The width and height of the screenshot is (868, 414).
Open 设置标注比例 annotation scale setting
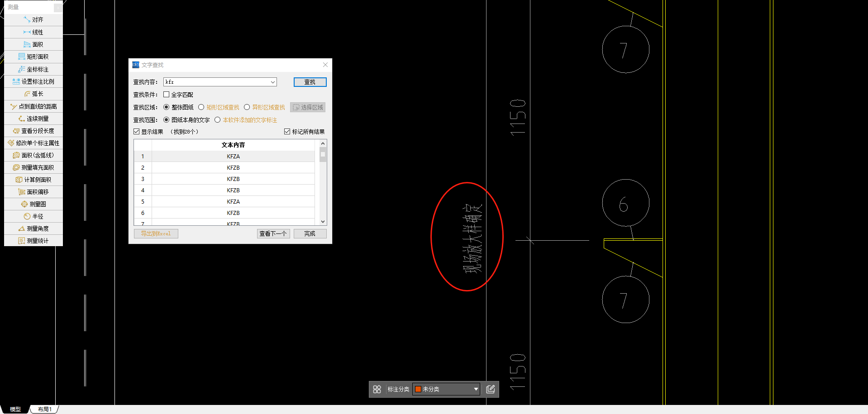(33, 81)
